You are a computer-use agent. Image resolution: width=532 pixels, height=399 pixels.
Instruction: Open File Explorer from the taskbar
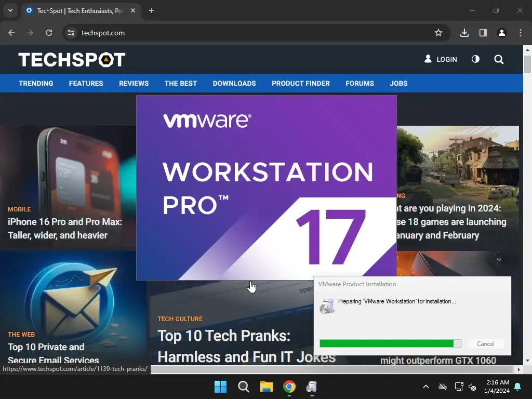pos(267,387)
